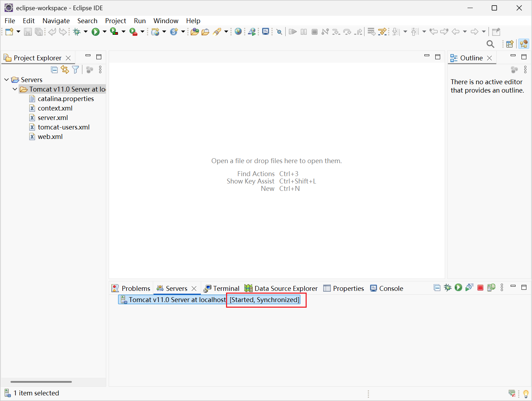
Task: Click the Step Return debug icon
Action: (x=358, y=32)
